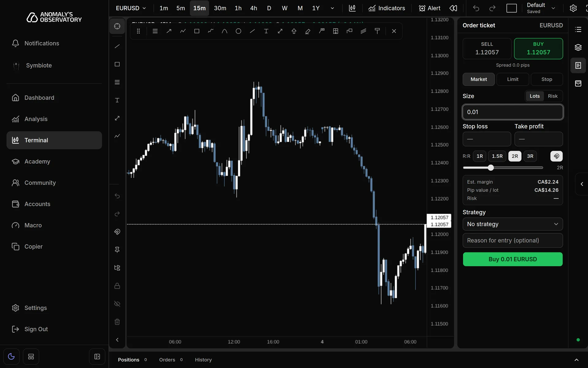Select the flag marker tool in floating toolbar
Screen dimensions: 588x368
tap(322, 31)
